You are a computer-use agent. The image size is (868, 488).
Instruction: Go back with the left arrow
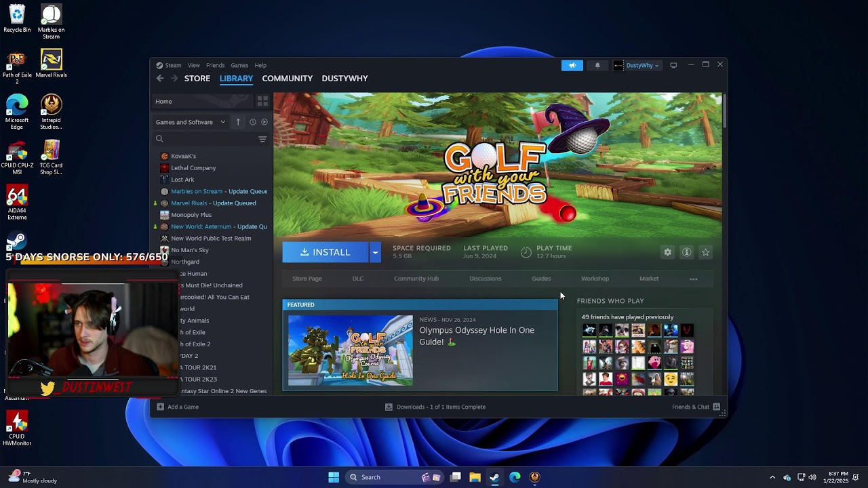point(160,79)
